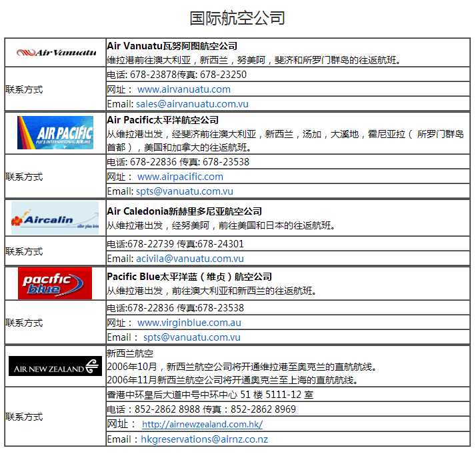This screenshot has width=476, height=456.
Task: Visit www.airpacific.com link
Action: (x=180, y=177)
